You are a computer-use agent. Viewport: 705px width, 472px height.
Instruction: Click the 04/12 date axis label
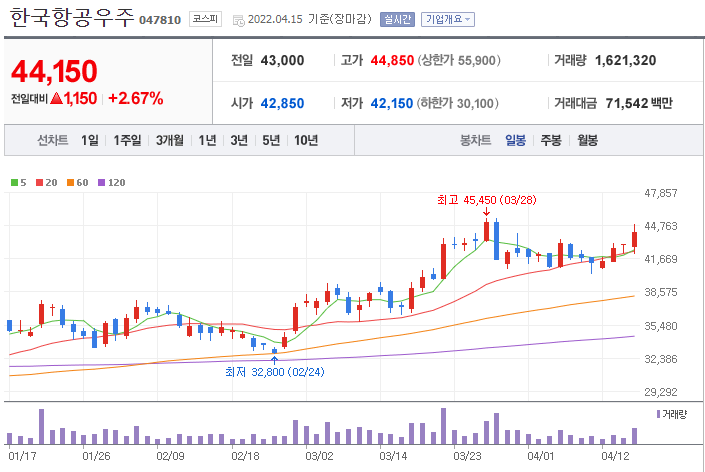[x=616, y=456]
